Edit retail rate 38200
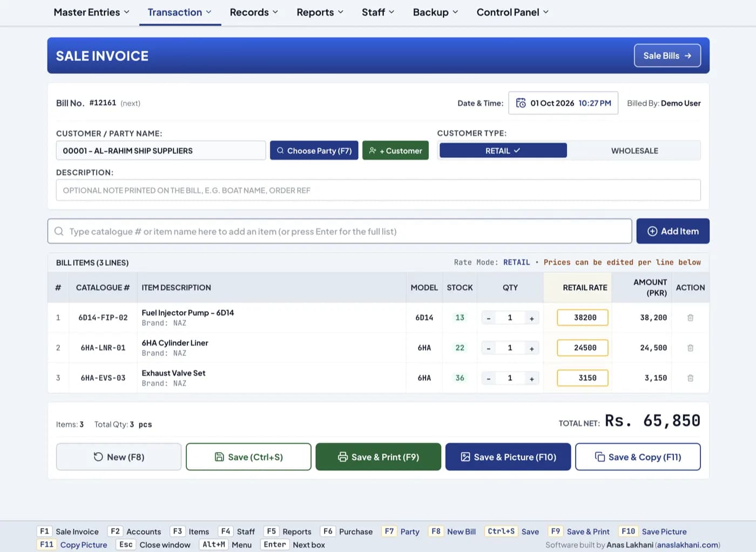 (x=583, y=318)
